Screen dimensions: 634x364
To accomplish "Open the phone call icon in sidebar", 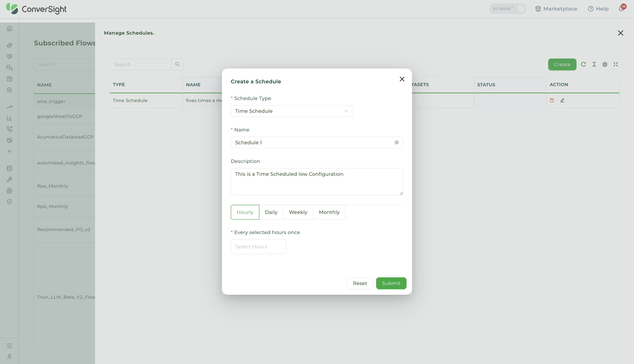I will pos(9,129).
